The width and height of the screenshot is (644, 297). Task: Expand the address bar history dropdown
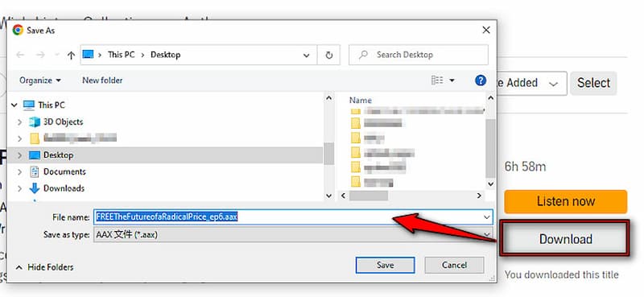click(x=307, y=55)
